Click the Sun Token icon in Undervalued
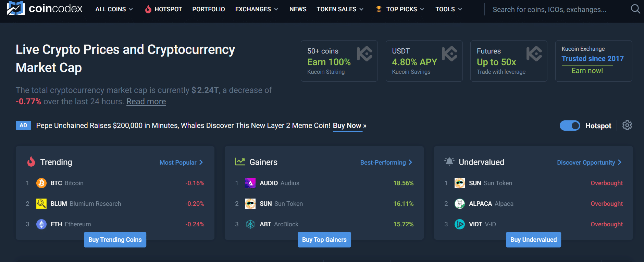Viewport: 644px width, 262px height. [x=460, y=183]
